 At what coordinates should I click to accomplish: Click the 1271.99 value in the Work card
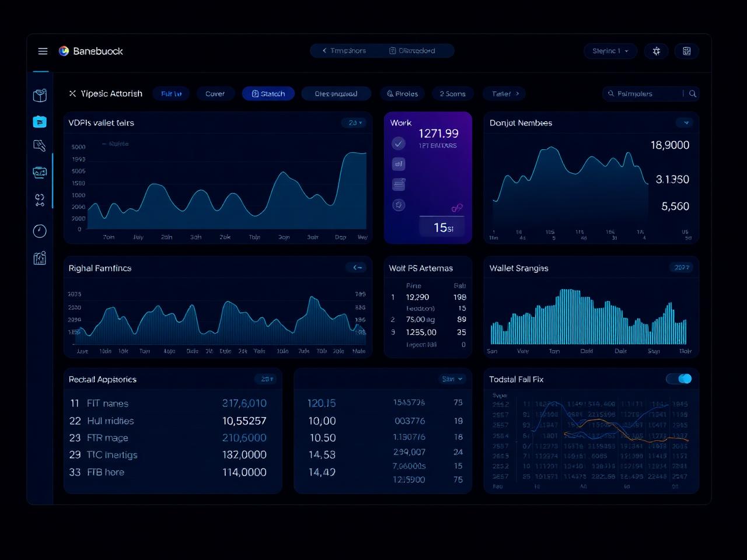point(438,134)
